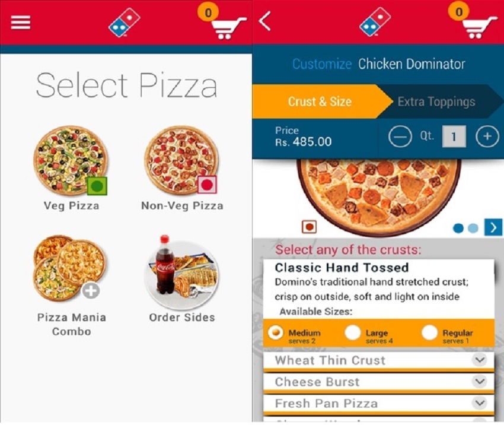
Task: Select the Crust & Size tab
Action: coord(320,102)
